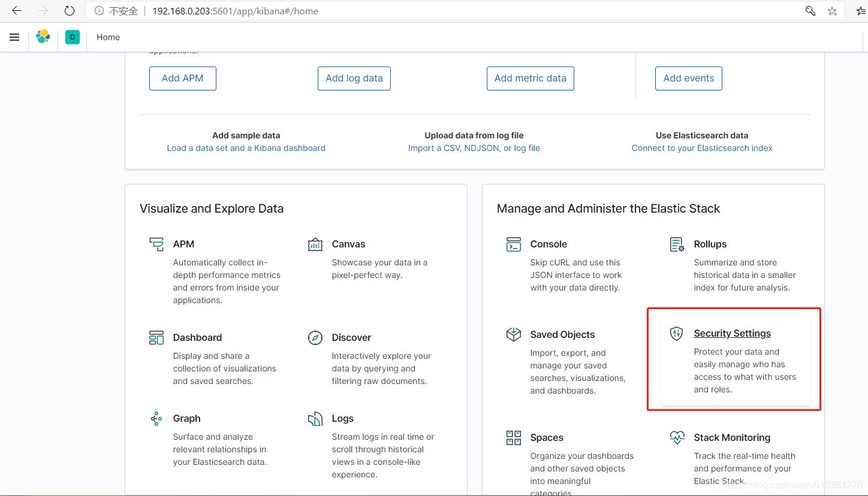868x496 pixels.
Task: Open Connect to your Elasticsearch index link
Action: coord(702,148)
